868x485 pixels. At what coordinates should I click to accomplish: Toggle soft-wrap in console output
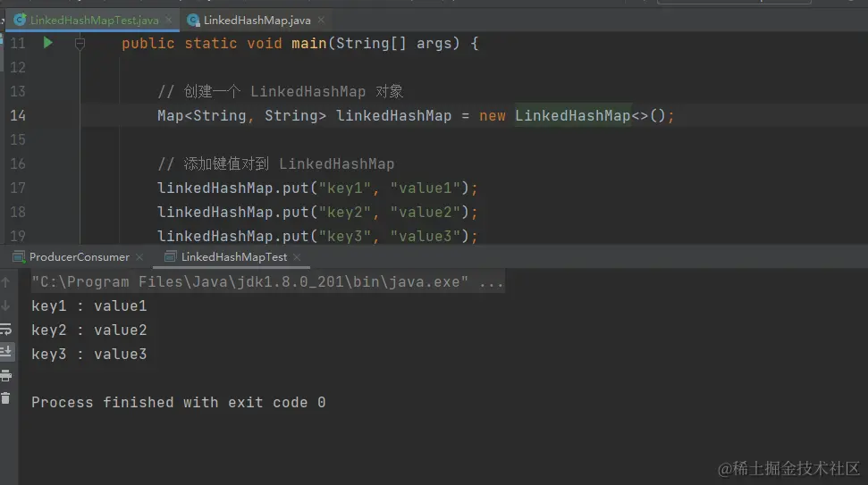tap(6, 330)
